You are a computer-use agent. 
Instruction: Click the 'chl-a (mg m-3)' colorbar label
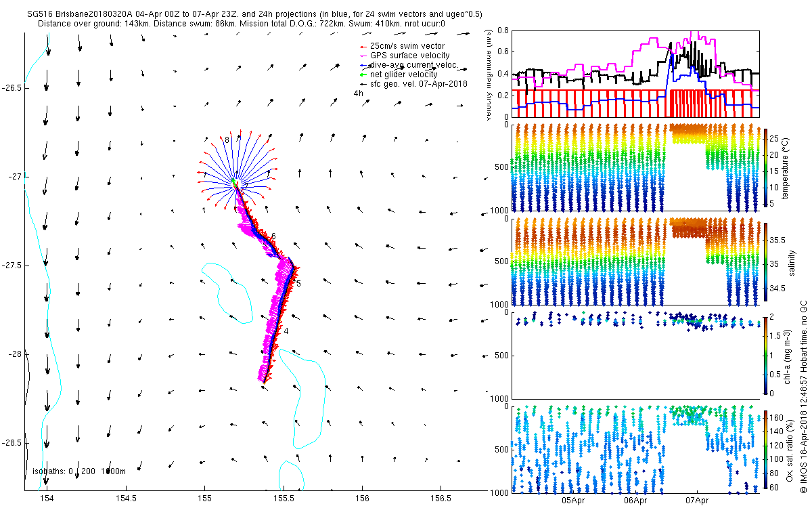[x=788, y=355]
